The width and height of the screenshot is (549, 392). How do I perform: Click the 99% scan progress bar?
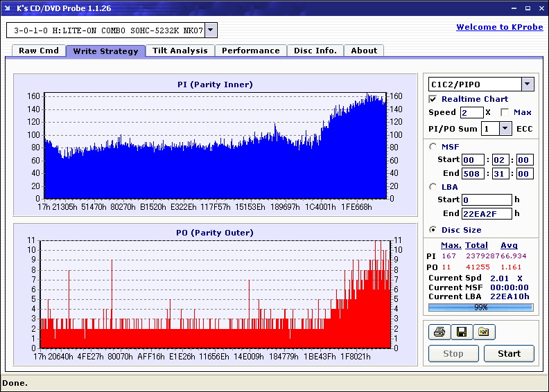[x=480, y=307]
